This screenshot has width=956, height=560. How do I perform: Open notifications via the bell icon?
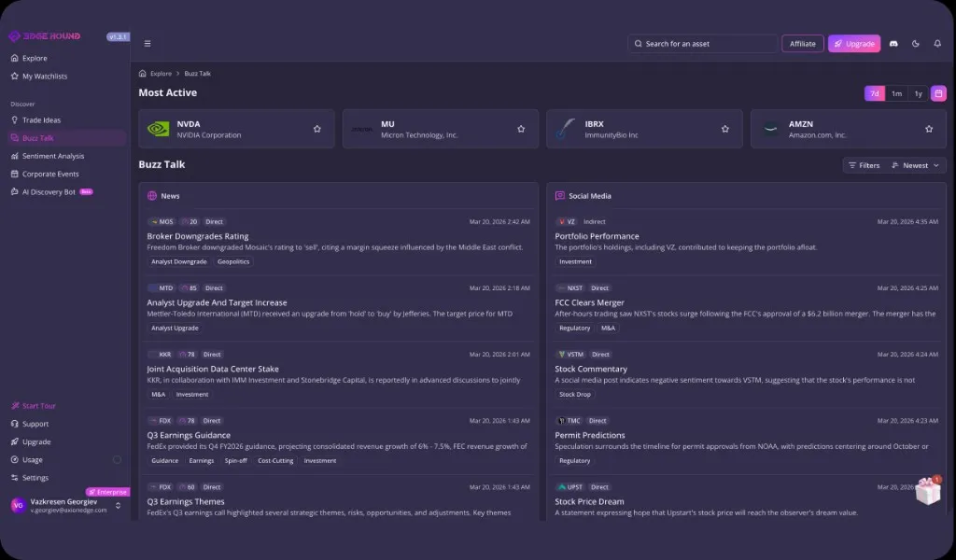pos(937,43)
